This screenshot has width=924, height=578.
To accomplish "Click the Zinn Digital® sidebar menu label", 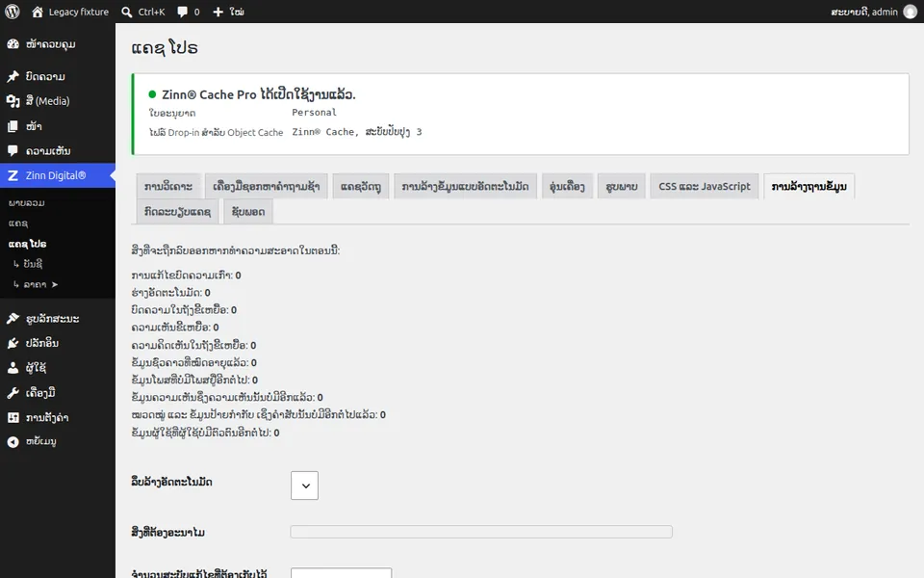I will (x=56, y=175).
